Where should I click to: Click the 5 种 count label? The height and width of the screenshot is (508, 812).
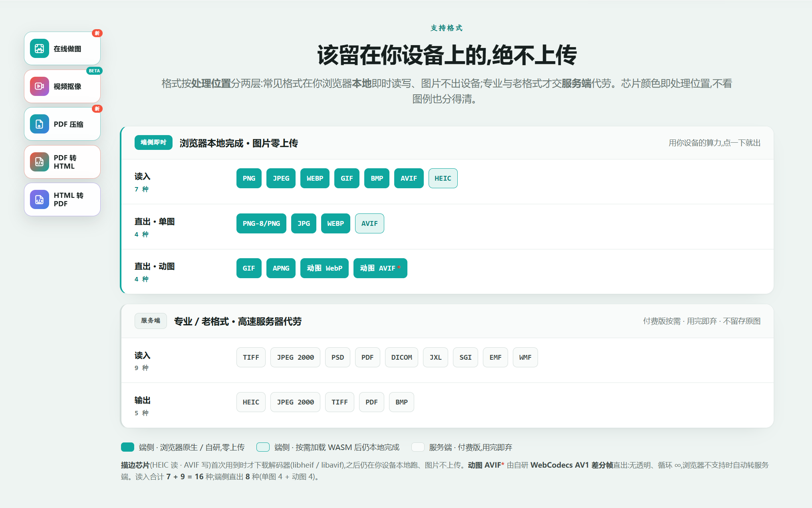pyautogui.click(x=141, y=413)
